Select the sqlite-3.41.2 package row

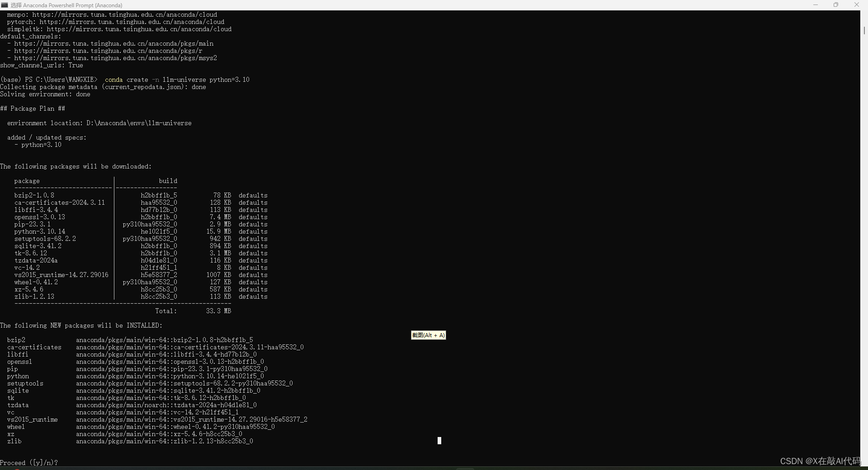pyautogui.click(x=141, y=246)
